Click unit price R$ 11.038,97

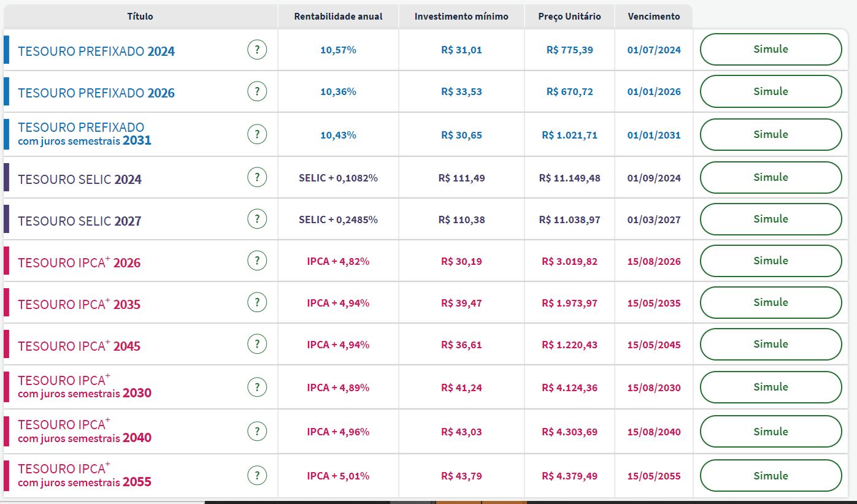pos(569,220)
